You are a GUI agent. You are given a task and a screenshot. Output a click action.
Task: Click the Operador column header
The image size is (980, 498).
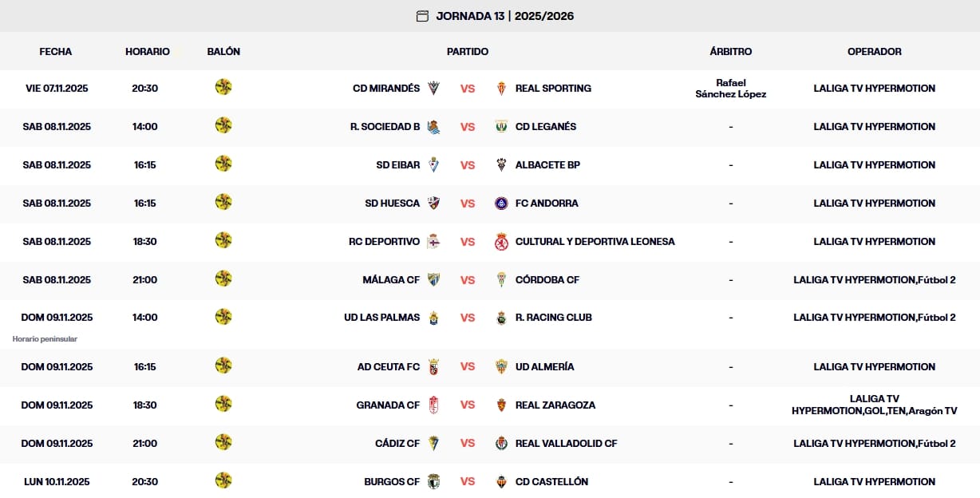pyautogui.click(x=874, y=52)
